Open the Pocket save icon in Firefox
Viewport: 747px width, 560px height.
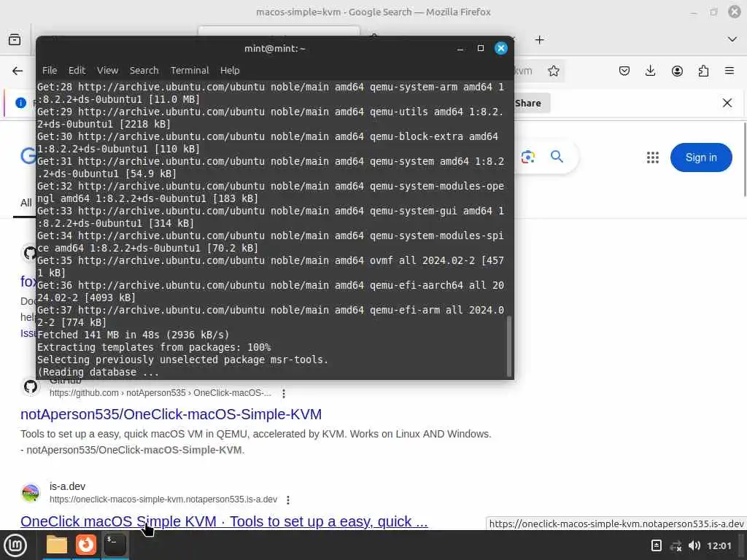tap(624, 71)
